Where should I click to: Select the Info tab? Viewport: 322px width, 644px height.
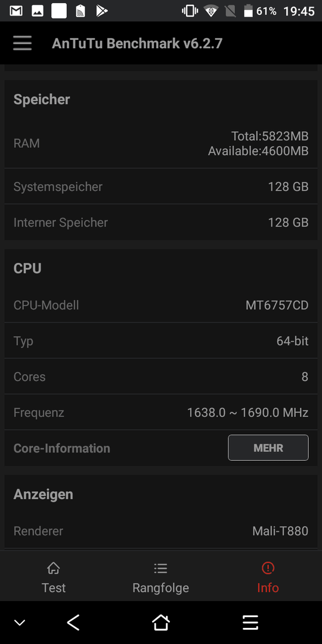[268, 577]
